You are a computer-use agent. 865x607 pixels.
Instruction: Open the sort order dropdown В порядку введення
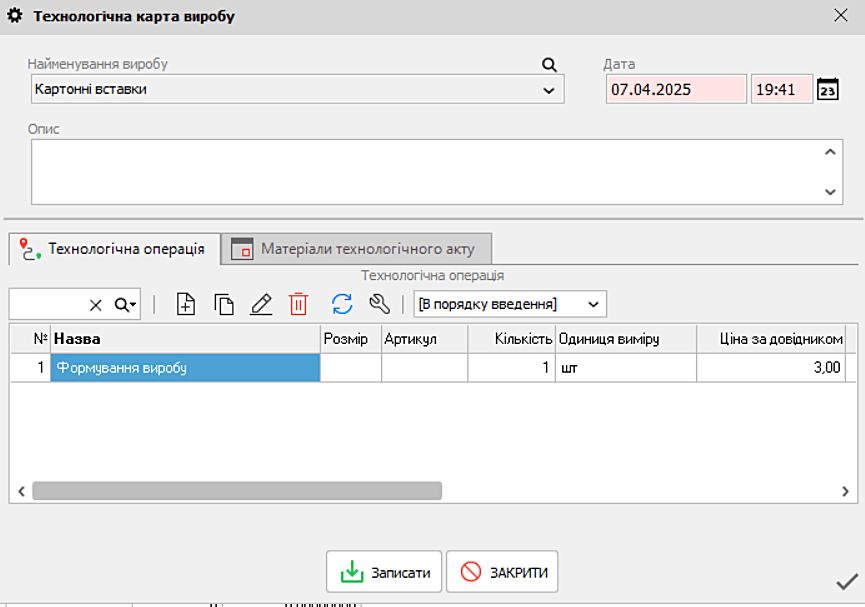(x=509, y=304)
